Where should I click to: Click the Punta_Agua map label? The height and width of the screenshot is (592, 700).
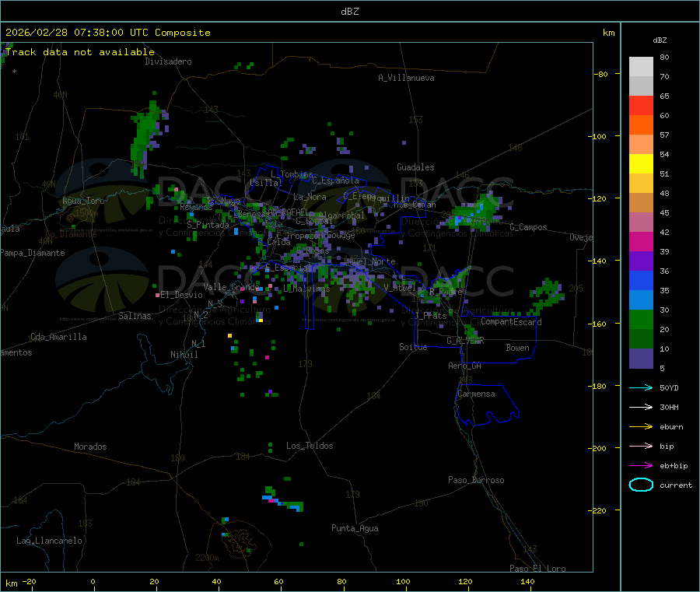point(355,528)
